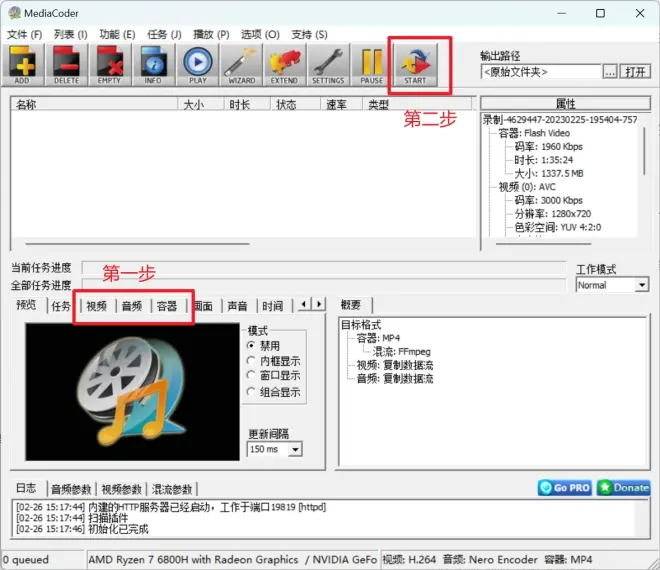Open the 更新间隔 150 ms dropdown
The height and width of the screenshot is (570, 660).
point(295,450)
